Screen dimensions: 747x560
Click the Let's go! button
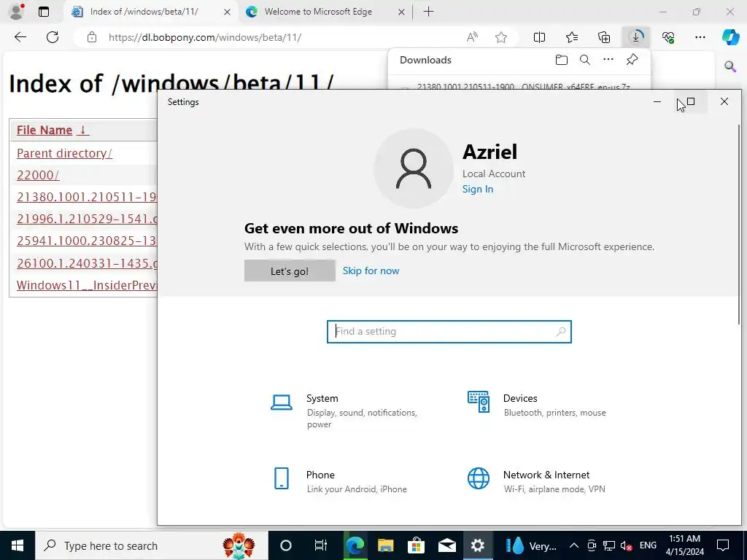tap(290, 271)
